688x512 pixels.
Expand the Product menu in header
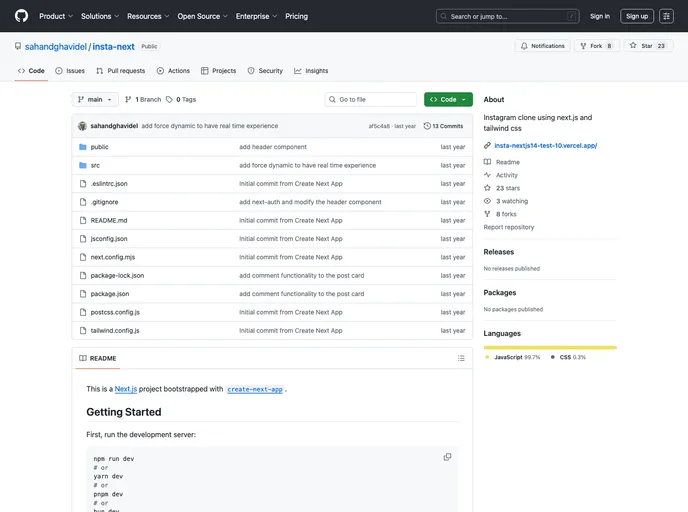(x=55, y=16)
